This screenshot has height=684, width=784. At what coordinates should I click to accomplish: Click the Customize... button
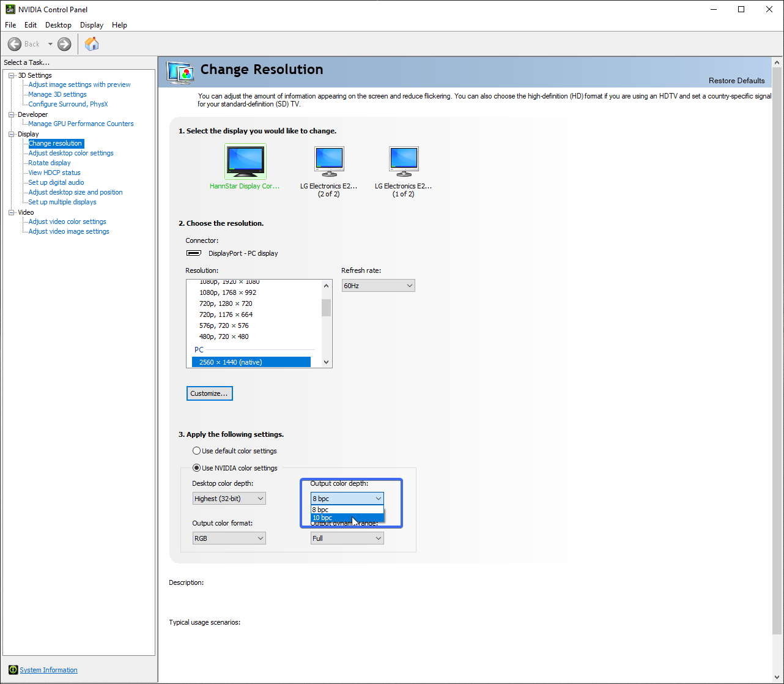tap(209, 393)
